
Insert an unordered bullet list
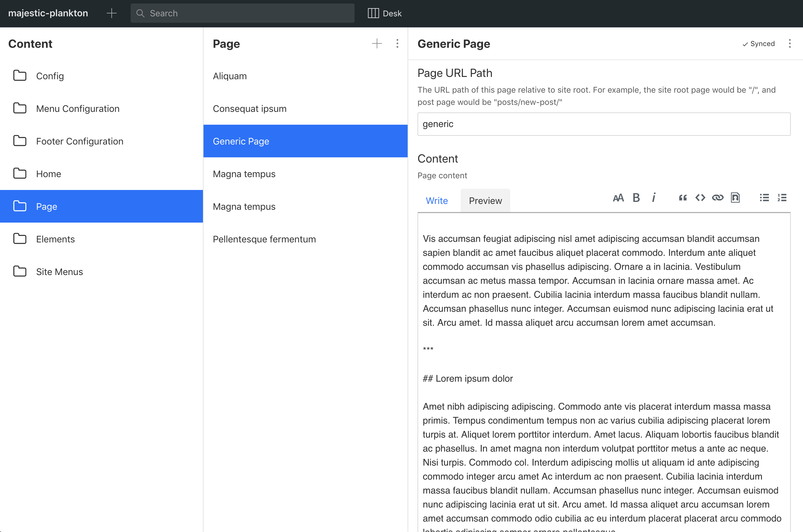click(x=764, y=198)
